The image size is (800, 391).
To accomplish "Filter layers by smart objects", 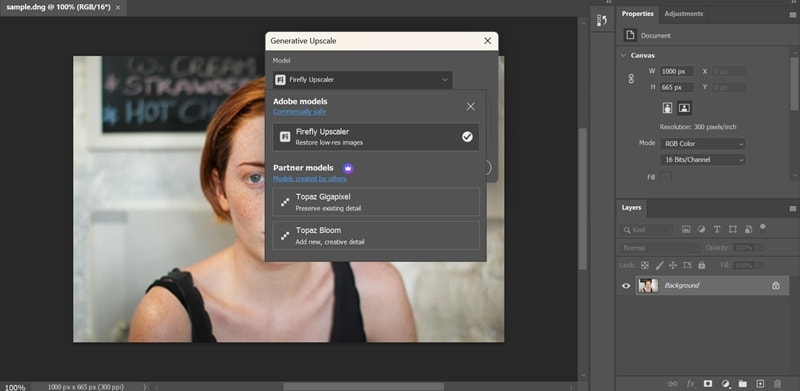I will pos(748,230).
